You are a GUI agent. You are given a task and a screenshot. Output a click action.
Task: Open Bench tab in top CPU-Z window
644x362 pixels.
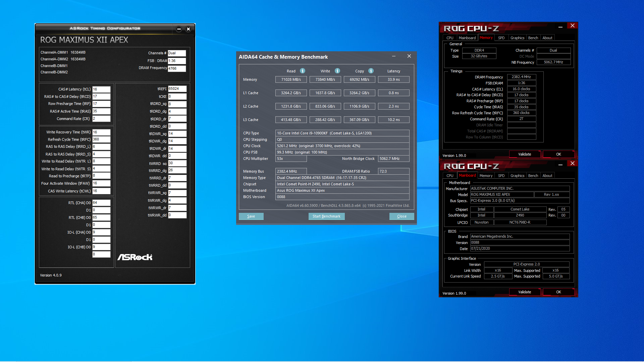coord(533,38)
